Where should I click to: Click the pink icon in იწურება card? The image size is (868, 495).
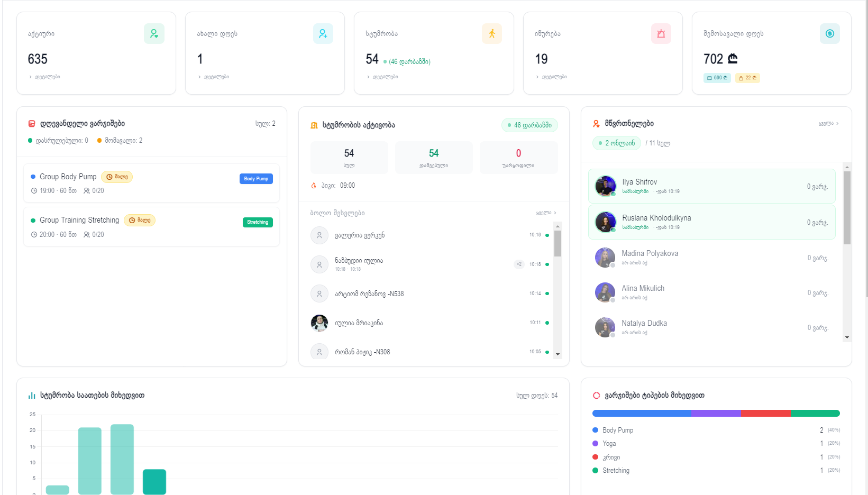[661, 34]
